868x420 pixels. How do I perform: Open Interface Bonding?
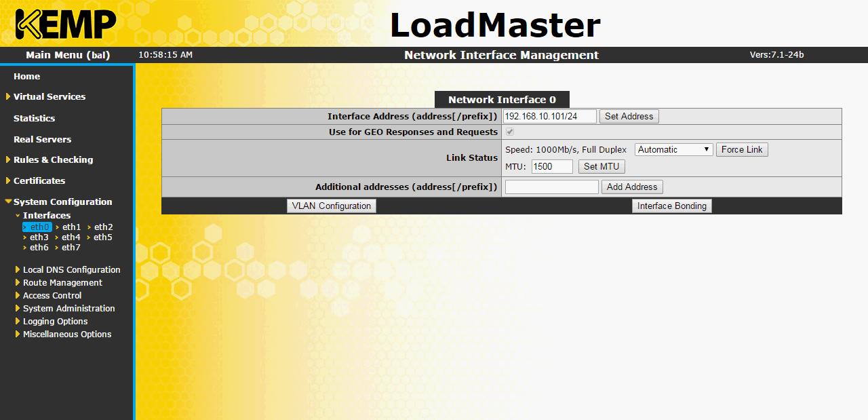click(672, 206)
